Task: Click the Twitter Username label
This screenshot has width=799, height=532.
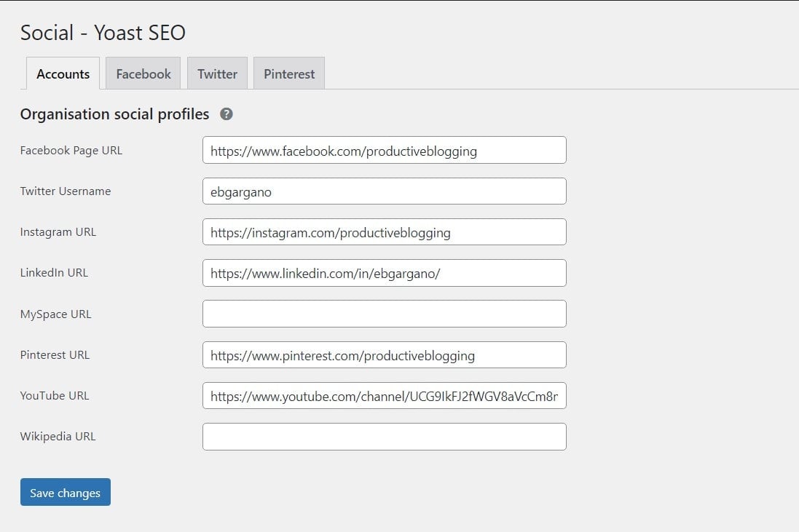Action: [66, 191]
